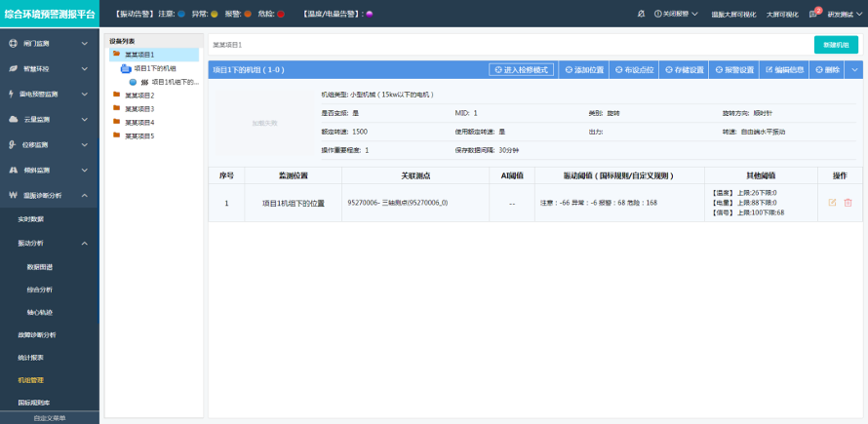Screen dimensions: 868x424
Task: Click the blue sensor dot in the device tree
Action: tap(133, 82)
